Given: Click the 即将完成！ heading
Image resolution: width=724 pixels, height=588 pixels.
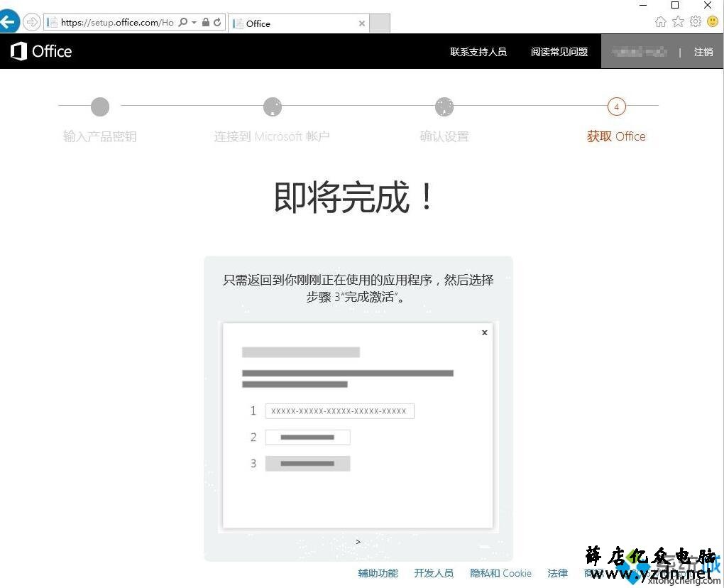Looking at the screenshot, I should tap(354, 197).
